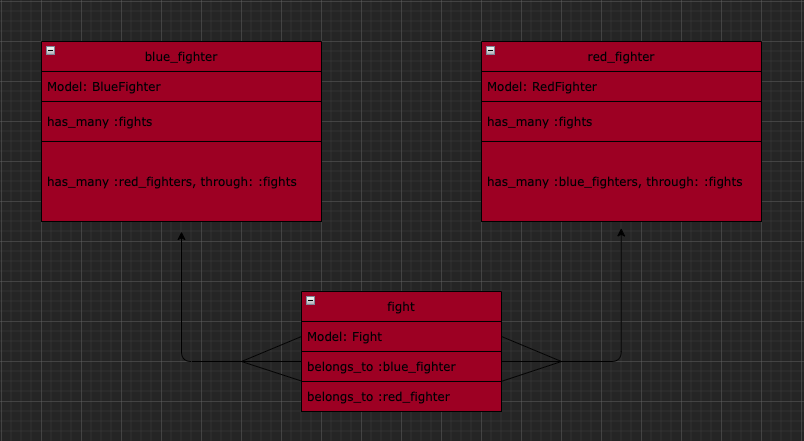Click arrowhead pointing to blue_fighter table
Image resolution: width=804 pixels, height=441 pixels.
pos(182,236)
